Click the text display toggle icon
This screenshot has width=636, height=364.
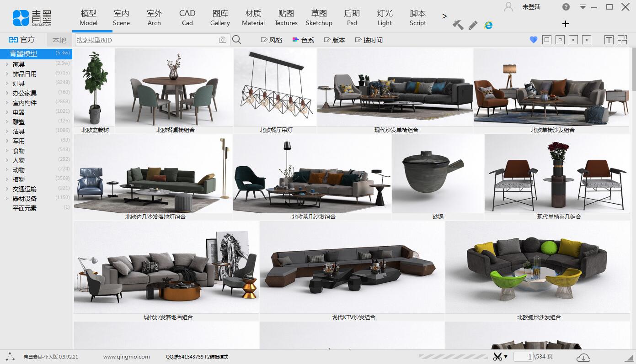609,40
